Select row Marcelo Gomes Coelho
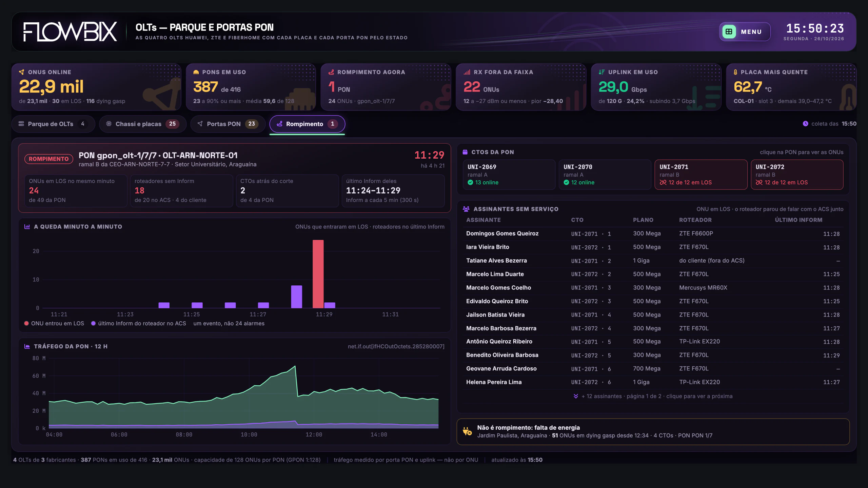This screenshot has width=868, height=488. (x=653, y=288)
